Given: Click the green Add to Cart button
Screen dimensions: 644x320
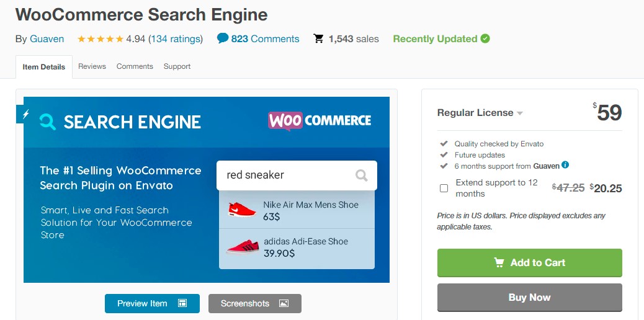Looking at the screenshot, I should [x=529, y=262].
